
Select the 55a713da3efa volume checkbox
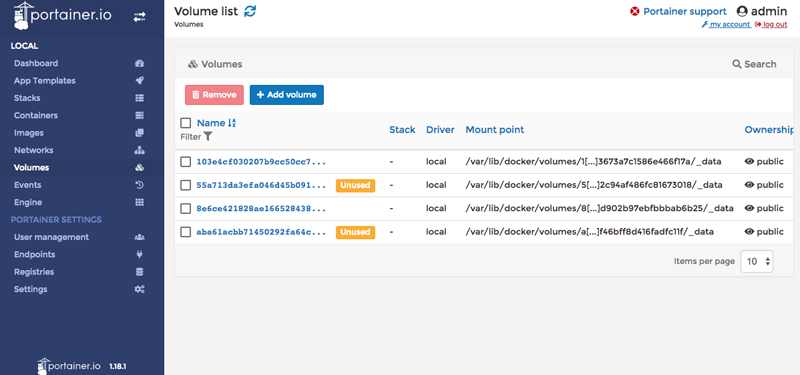tap(186, 185)
